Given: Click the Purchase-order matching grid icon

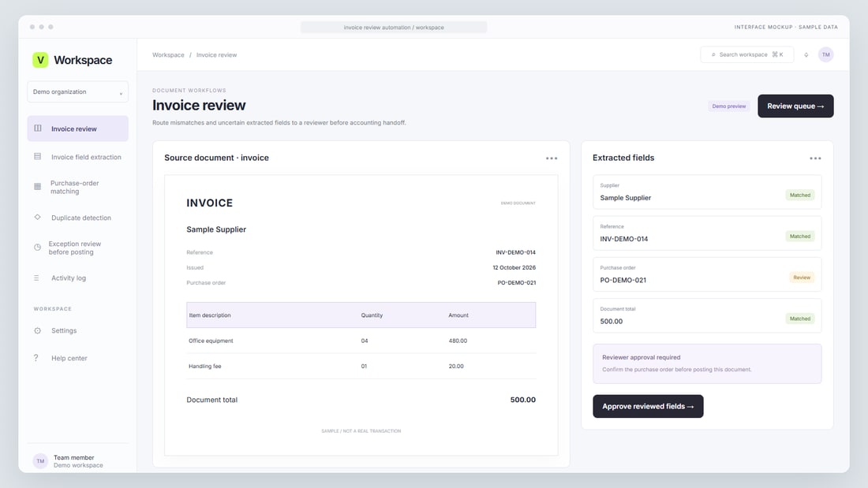Looking at the screenshot, I should [38, 187].
